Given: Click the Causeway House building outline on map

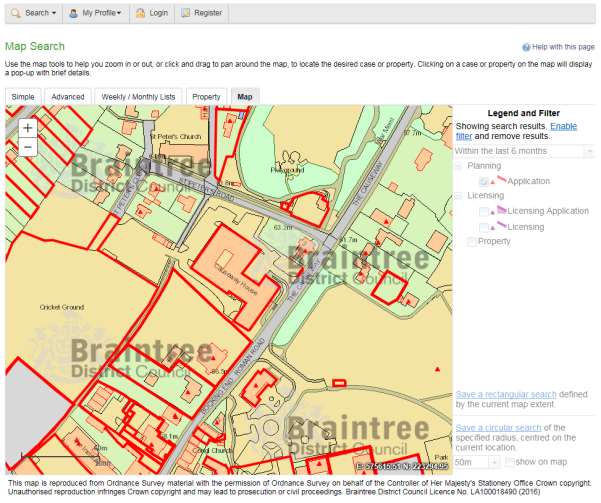Looking at the screenshot, I should coord(235,277).
